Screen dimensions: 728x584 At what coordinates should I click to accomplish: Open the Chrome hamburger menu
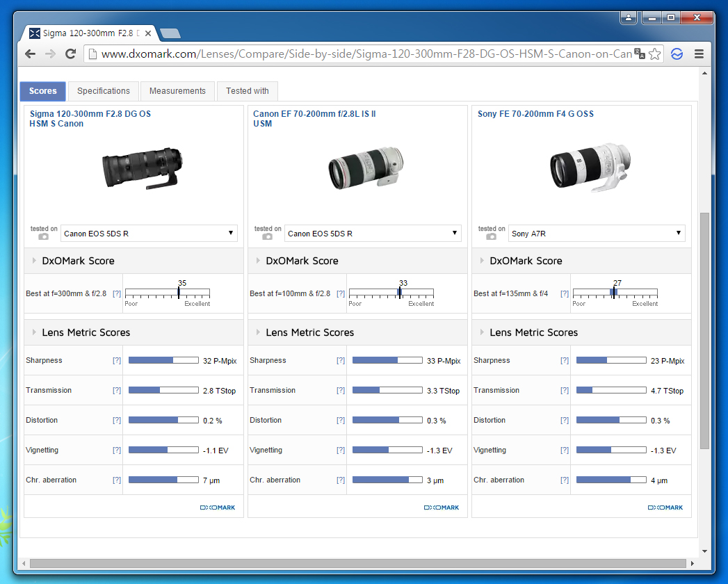tap(699, 54)
